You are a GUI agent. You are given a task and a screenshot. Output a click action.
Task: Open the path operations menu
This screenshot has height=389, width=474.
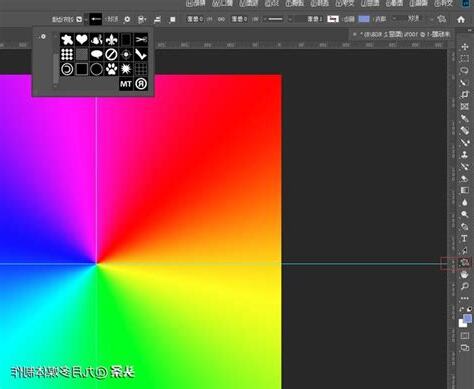[x=172, y=20]
